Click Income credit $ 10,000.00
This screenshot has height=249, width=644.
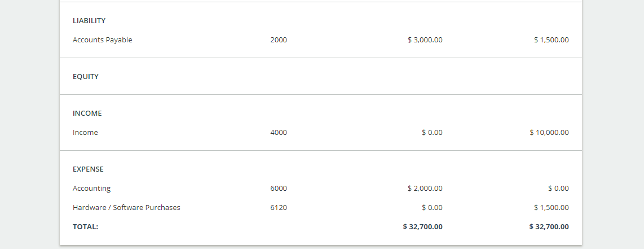549,132
